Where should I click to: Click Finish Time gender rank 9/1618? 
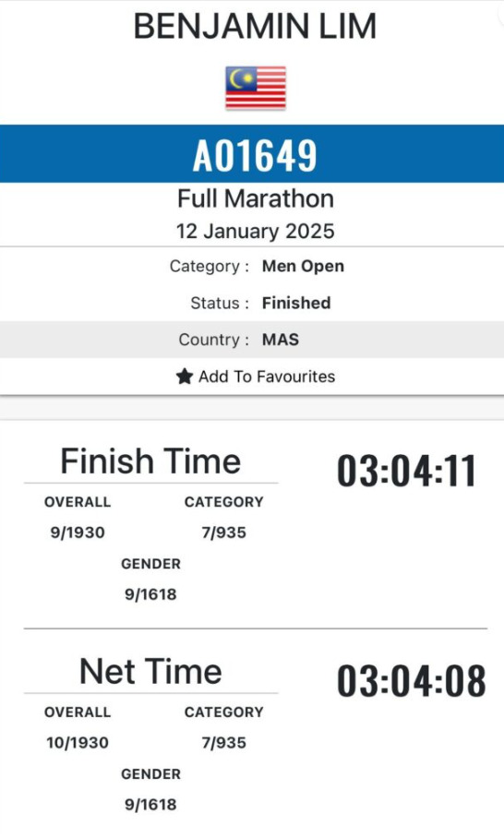(150, 594)
